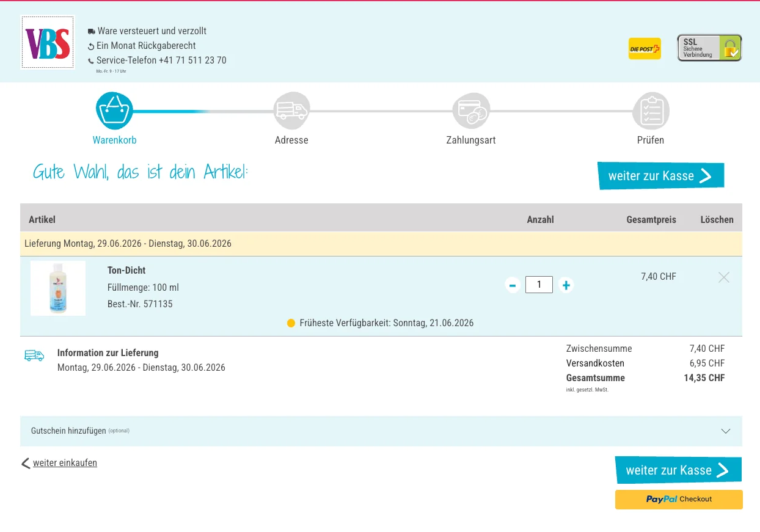Click the Prüfen clipboard step icon
Image resolution: width=760 pixels, height=532 pixels.
pos(651,111)
